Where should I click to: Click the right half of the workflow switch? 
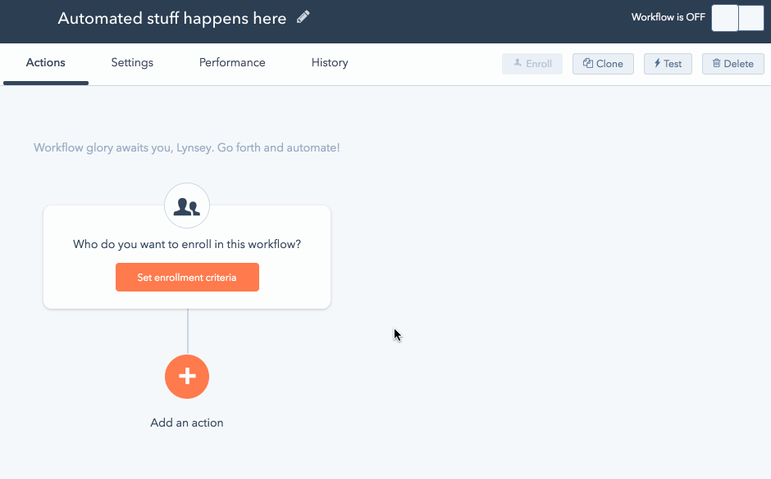click(751, 18)
